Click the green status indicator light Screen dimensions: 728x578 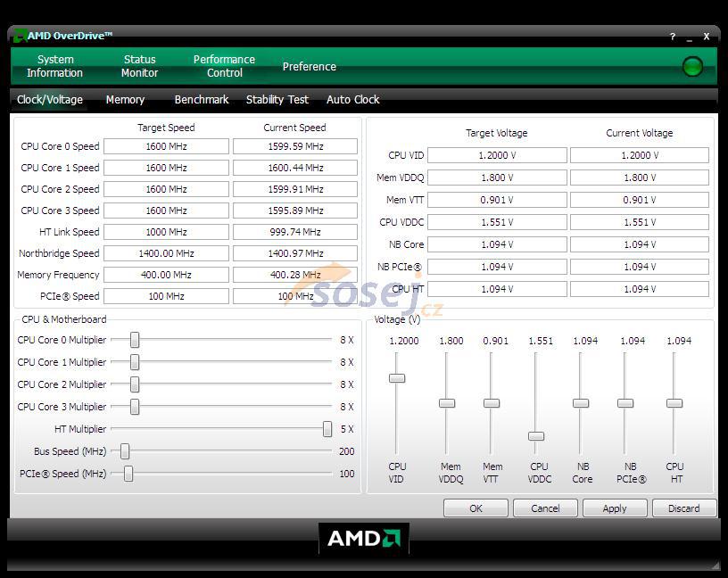(x=692, y=66)
